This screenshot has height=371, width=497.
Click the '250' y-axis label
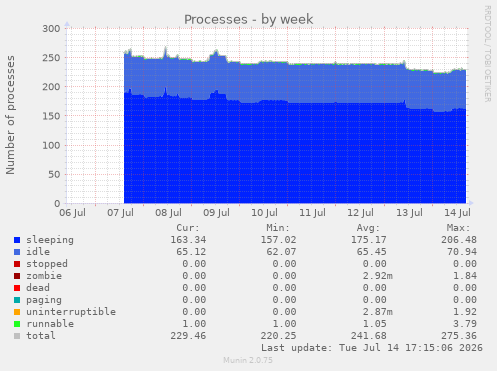51,58
